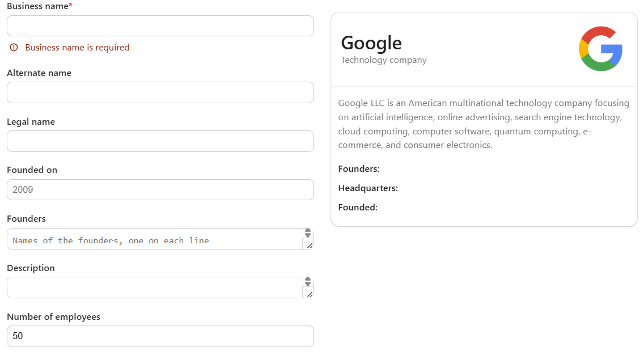Viewport: 644px width, 355px height.
Task: Click the 'Founders:' label on the card
Action: coord(358,168)
